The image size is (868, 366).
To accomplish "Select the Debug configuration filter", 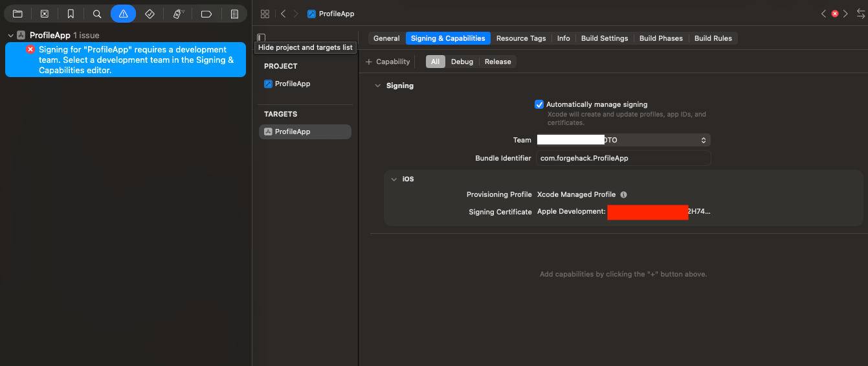I will point(462,62).
